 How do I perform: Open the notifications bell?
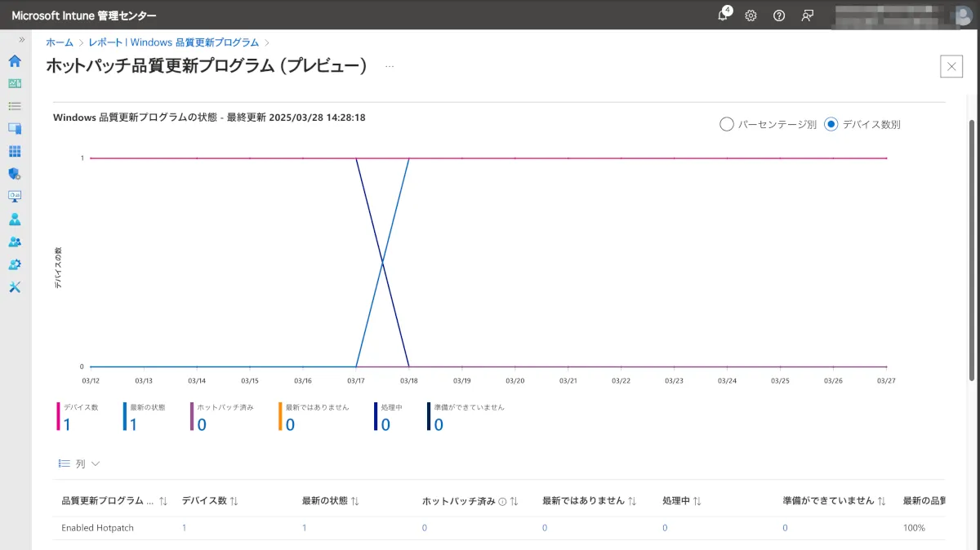point(724,15)
